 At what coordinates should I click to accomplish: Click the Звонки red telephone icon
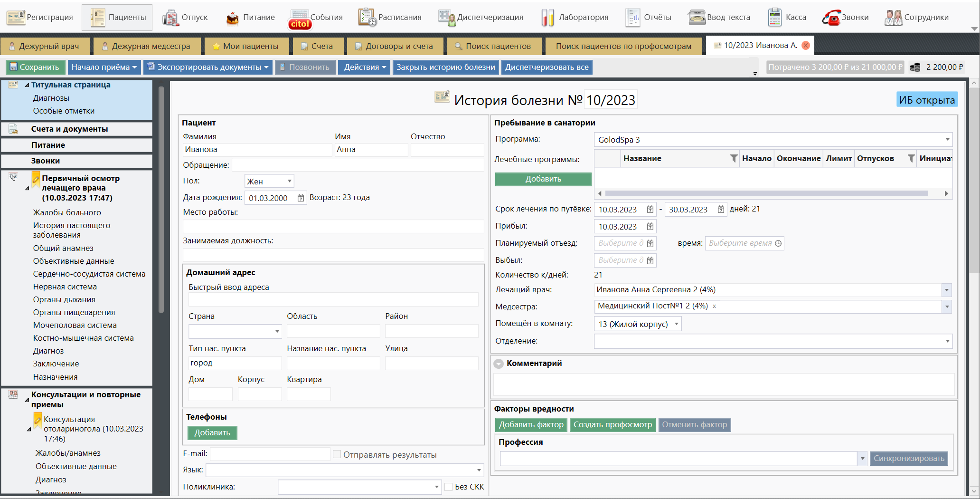(x=831, y=18)
